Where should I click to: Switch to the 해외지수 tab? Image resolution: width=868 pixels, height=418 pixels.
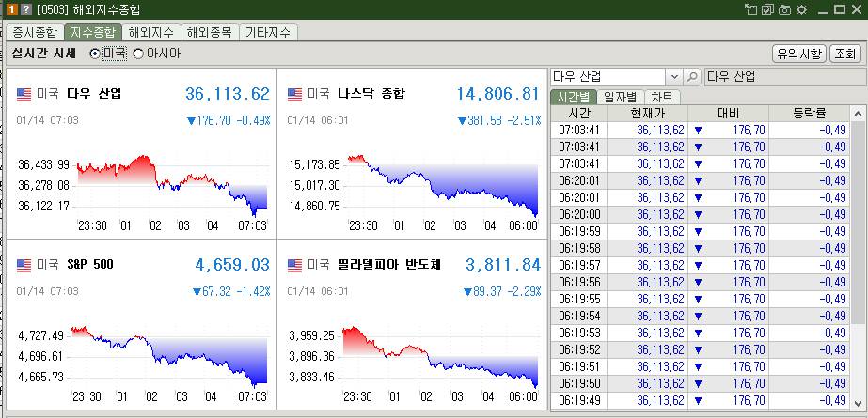click(151, 32)
